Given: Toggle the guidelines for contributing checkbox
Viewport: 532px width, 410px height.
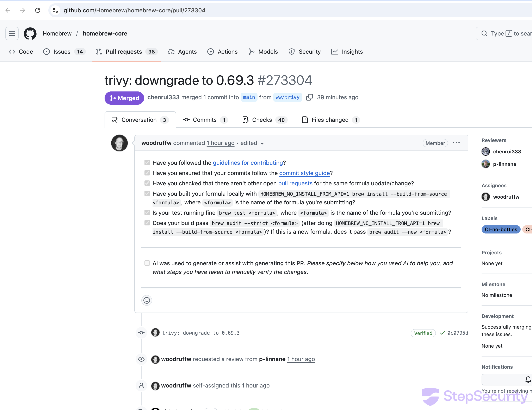Looking at the screenshot, I should 147,162.
